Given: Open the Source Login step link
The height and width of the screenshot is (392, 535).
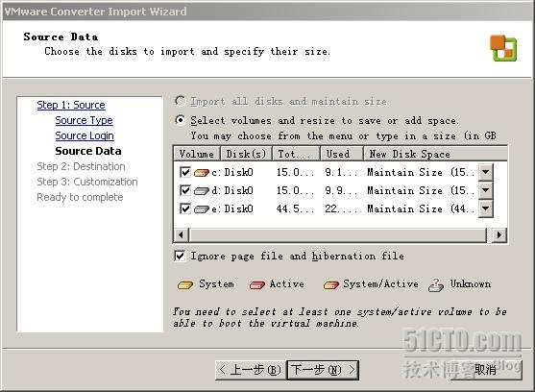Looking at the screenshot, I should [85, 135].
